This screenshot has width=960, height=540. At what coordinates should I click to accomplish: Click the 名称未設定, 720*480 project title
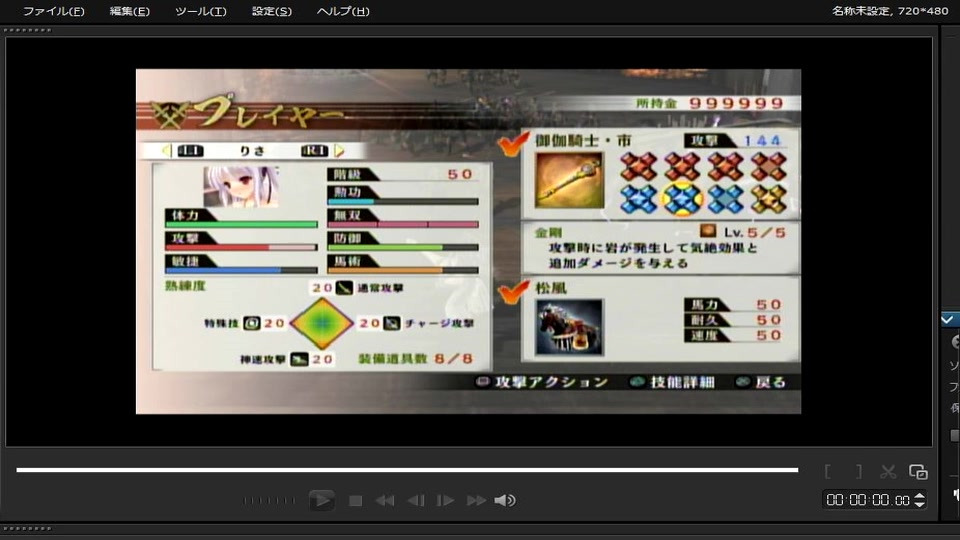[x=890, y=10]
